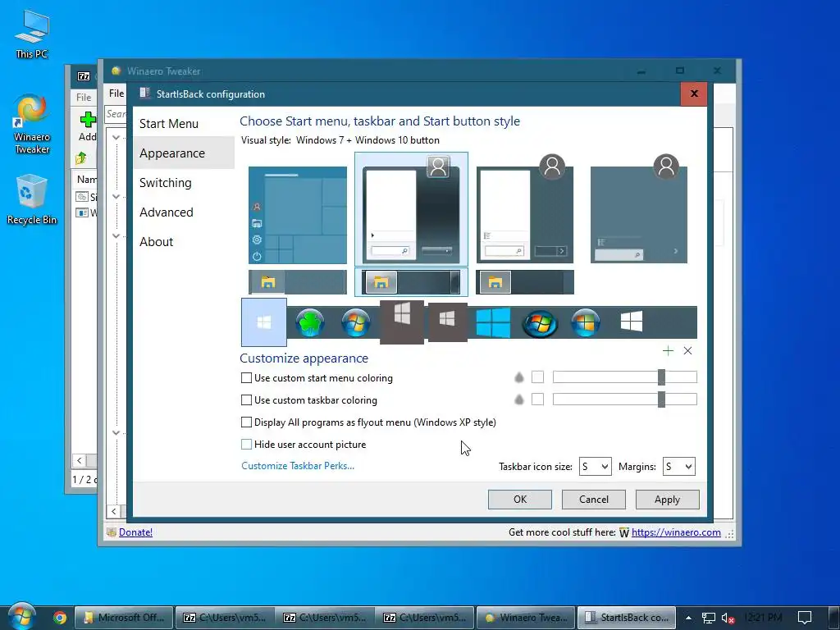Select the Windows 10 tiled start menu style
Image resolution: width=840 pixels, height=630 pixels.
(297, 215)
